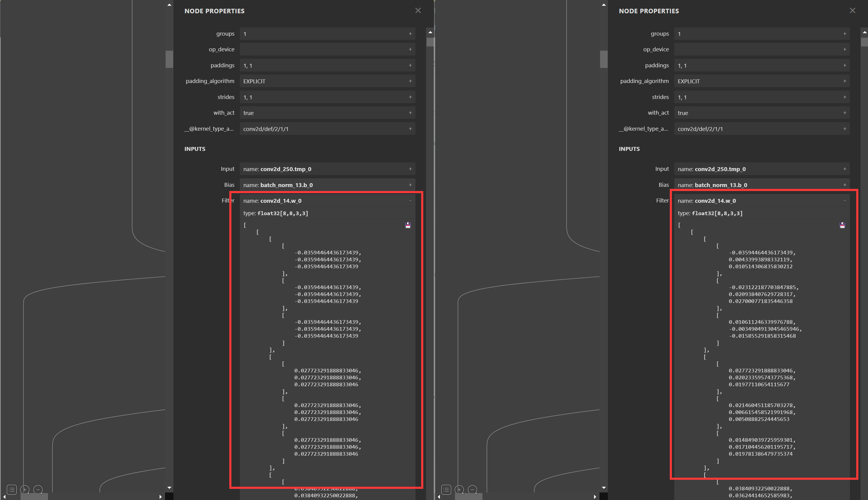Screen dimensions: 868x500
Task: Click left graph scroll-right arrow
Action: (x=160, y=497)
